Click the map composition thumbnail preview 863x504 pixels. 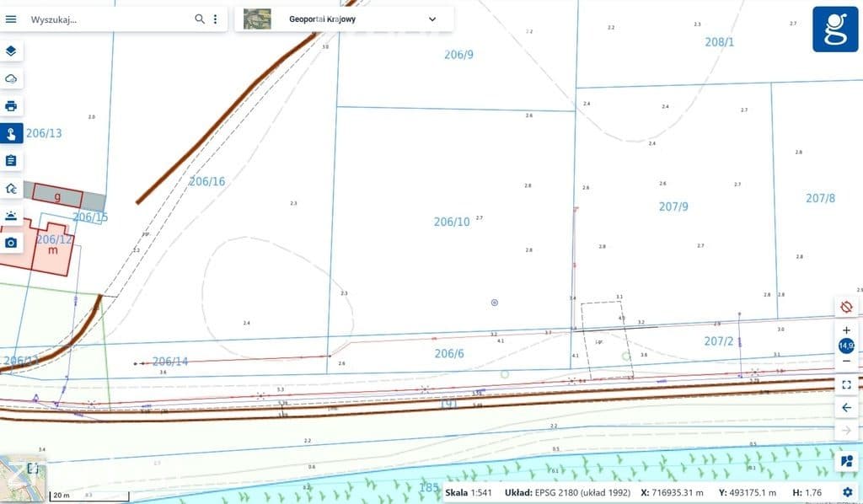pos(257,19)
